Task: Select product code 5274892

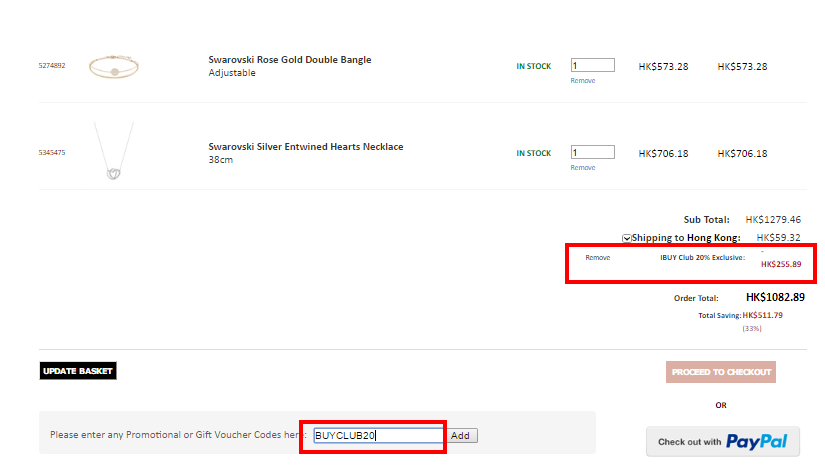Action: [52, 66]
